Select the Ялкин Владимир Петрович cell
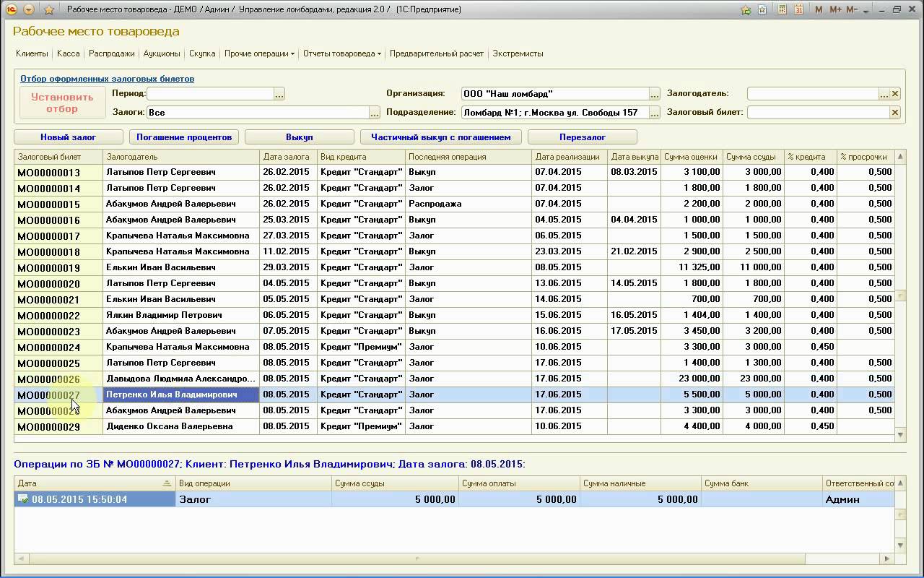 [181, 315]
